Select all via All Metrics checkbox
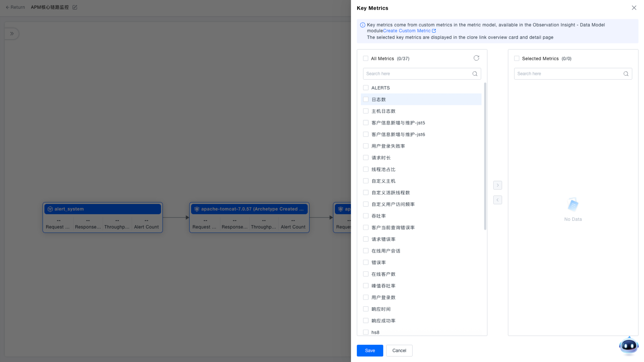This screenshot has height=362, width=644. 365,58
